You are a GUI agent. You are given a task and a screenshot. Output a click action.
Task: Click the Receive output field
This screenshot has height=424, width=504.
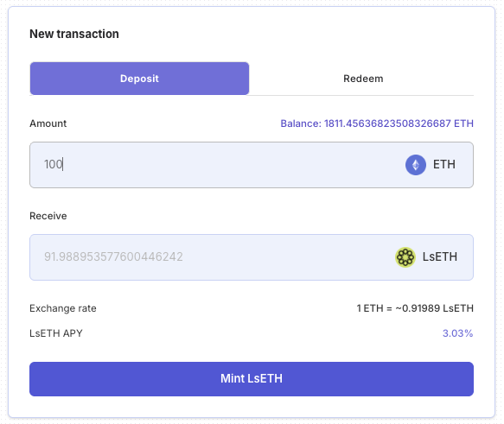252,257
